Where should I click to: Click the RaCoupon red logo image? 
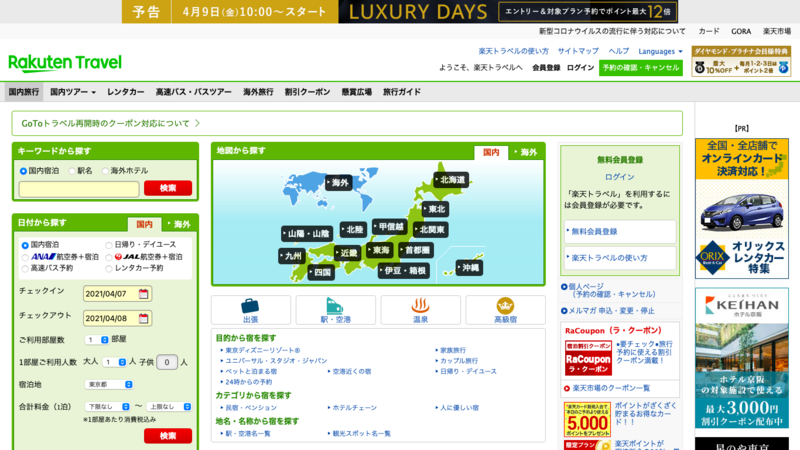[588, 358]
